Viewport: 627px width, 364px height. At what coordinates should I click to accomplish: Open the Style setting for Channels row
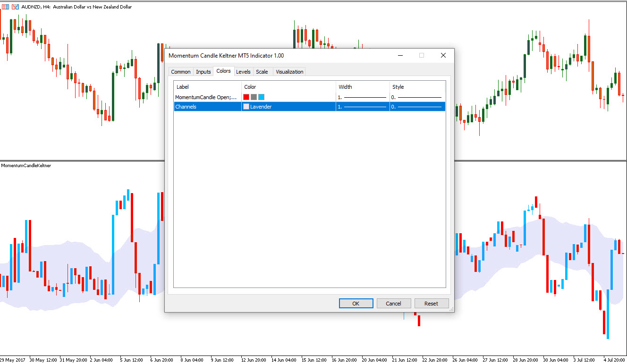tap(417, 107)
